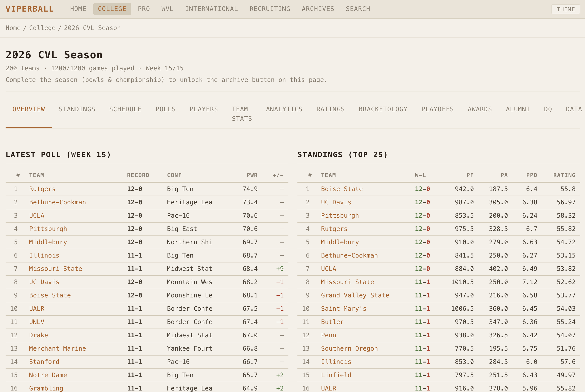The height and width of the screenshot is (392, 585).
Task: Click the RATING column header in standings
Action: 564,175
